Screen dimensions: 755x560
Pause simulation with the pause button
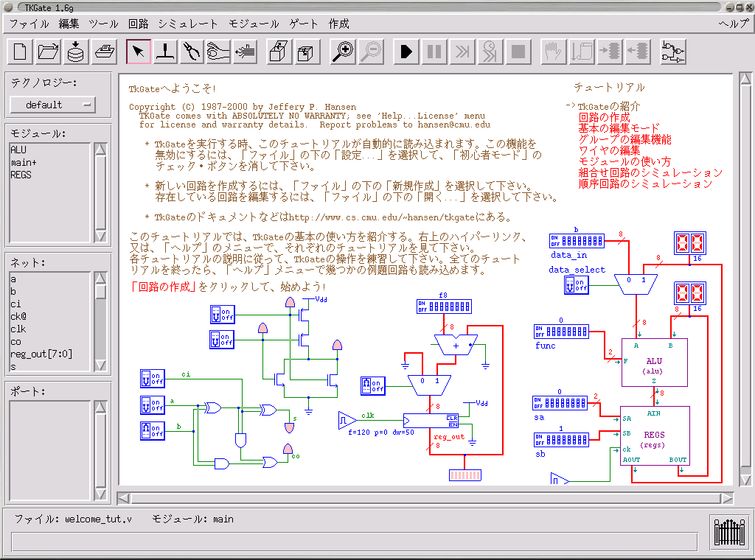click(x=434, y=52)
